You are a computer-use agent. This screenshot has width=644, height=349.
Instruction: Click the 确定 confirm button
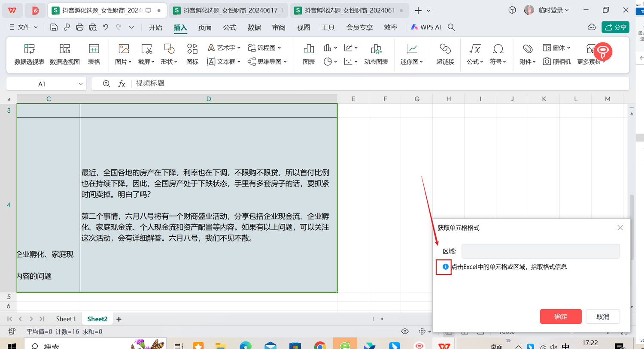pyautogui.click(x=560, y=316)
